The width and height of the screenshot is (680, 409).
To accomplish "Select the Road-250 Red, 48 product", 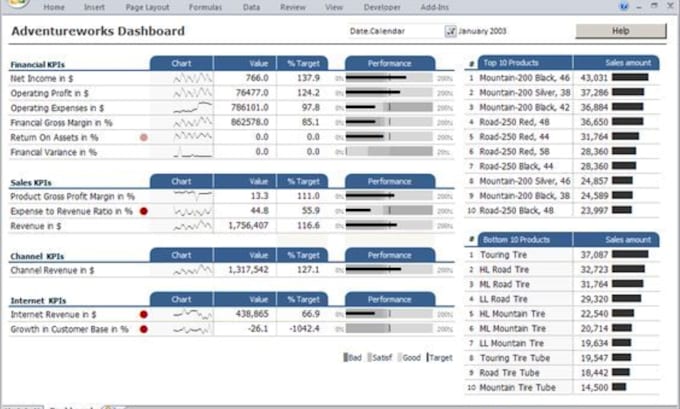I will [x=514, y=122].
